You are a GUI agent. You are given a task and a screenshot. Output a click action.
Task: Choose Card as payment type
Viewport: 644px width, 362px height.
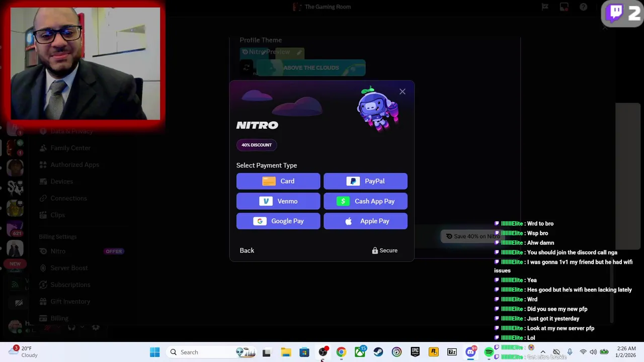point(278,181)
